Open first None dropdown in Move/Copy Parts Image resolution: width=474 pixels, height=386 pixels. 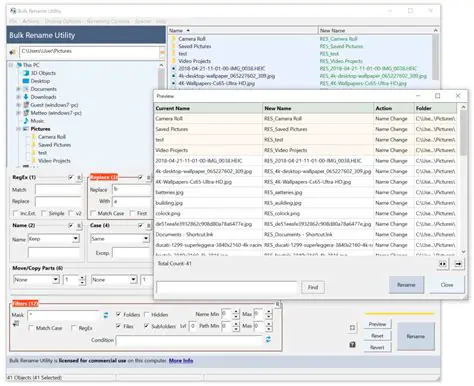pyautogui.click(x=56, y=280)
